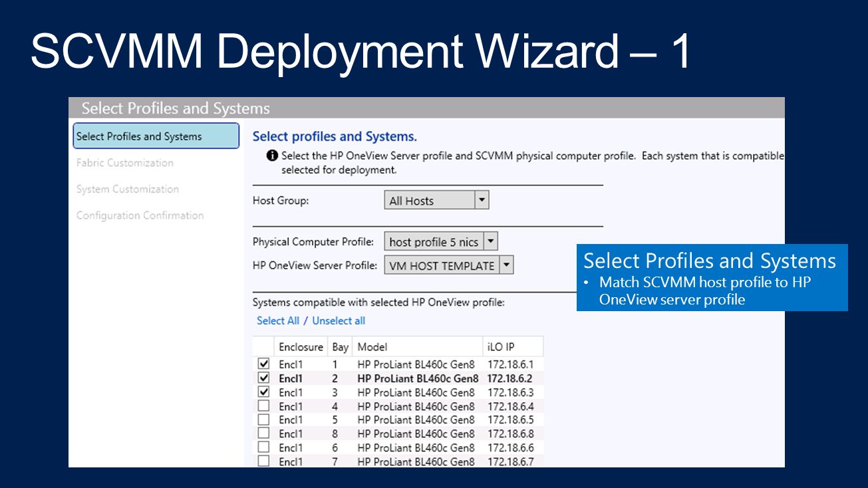Click the VM HOST TEMPLATE field
This screenshot has height=488, width=868.
449,265
